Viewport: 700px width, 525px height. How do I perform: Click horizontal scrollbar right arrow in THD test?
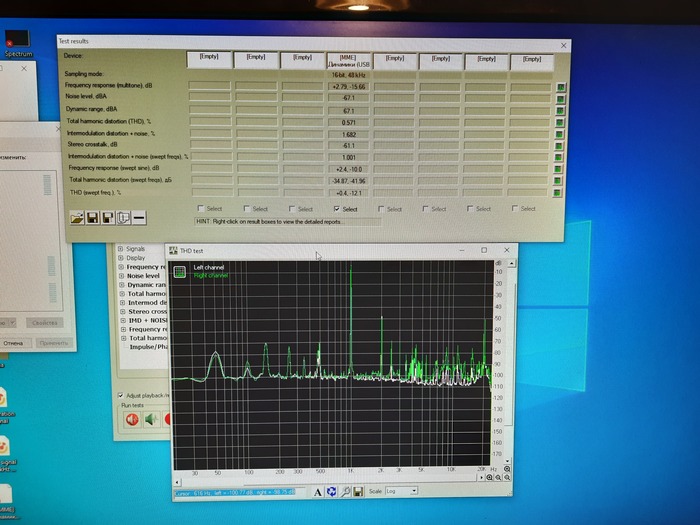coord(481,478)
